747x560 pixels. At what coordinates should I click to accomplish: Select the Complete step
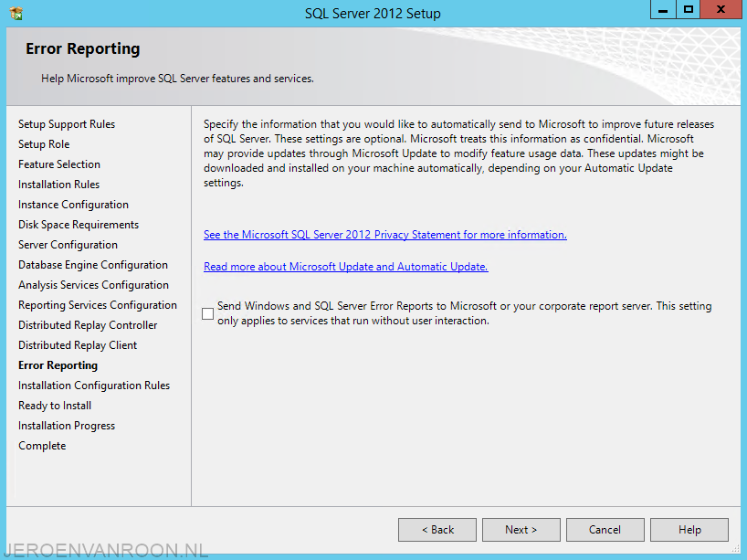point(42,446)
